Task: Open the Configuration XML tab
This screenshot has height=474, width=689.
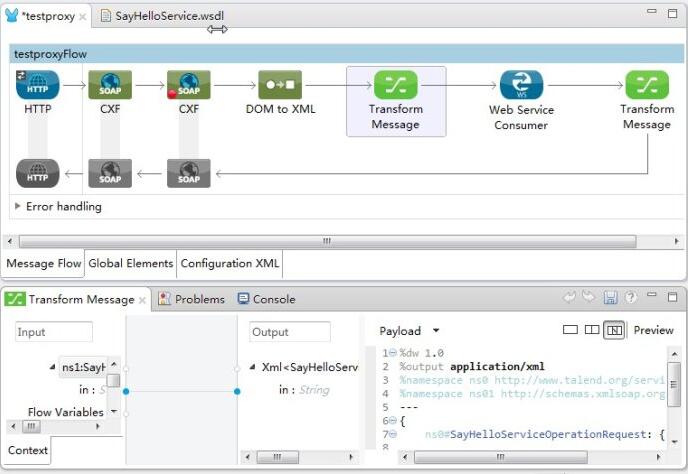Action: pos(229,264)
